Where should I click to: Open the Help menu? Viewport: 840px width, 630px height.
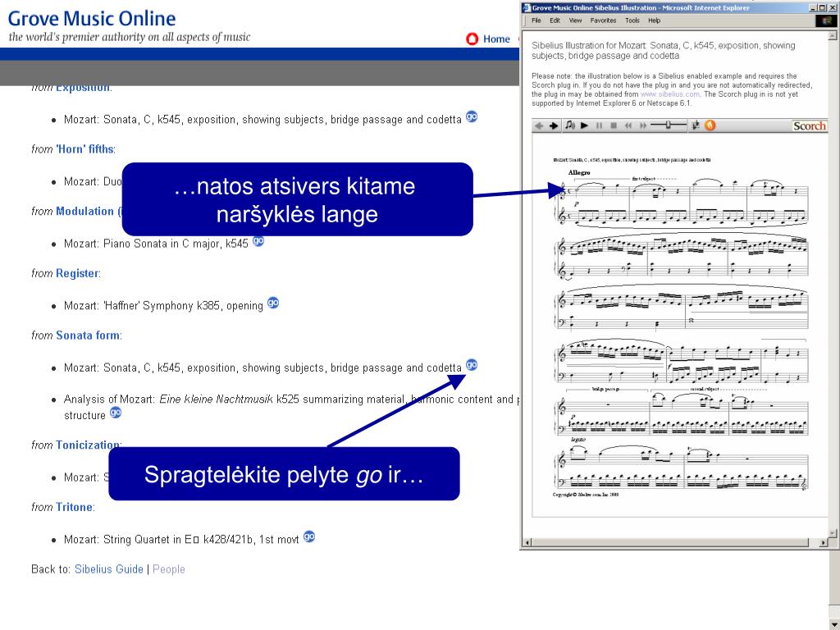654,21
